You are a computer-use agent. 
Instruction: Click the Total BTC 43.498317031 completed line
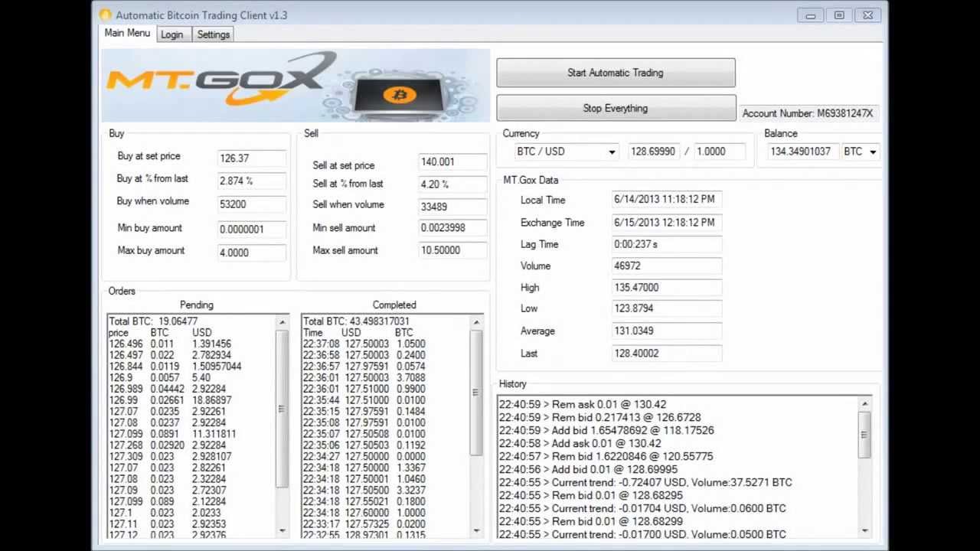tap(356, 321)
